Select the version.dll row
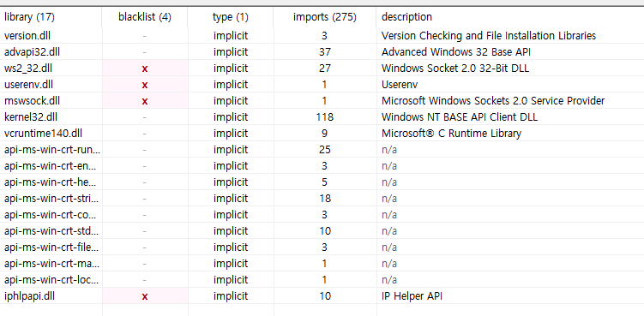Viewport: 644px width, 316px height. tap(322, 36)
